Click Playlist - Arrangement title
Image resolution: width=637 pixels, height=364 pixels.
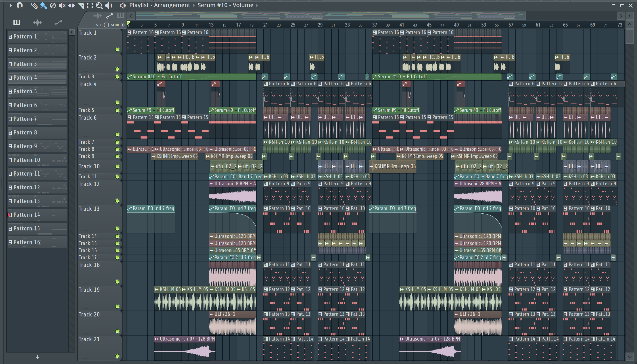click(x=159, y=5)
